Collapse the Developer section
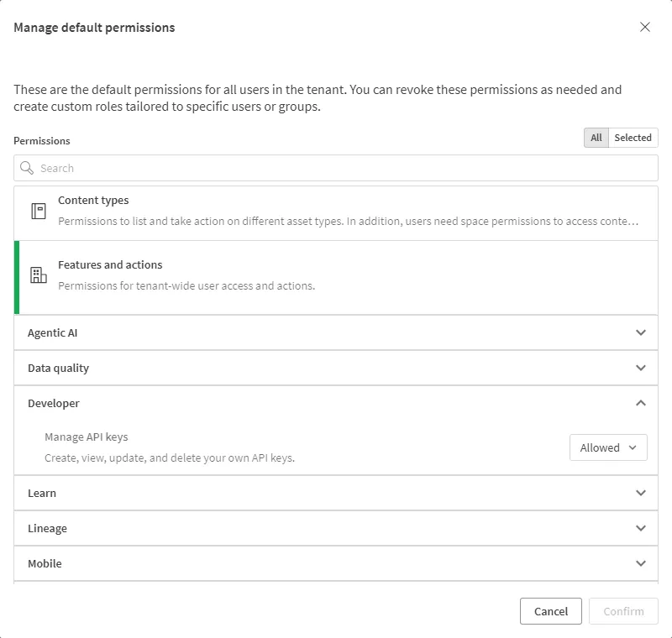672x638 pixels. tap(335, 403)
